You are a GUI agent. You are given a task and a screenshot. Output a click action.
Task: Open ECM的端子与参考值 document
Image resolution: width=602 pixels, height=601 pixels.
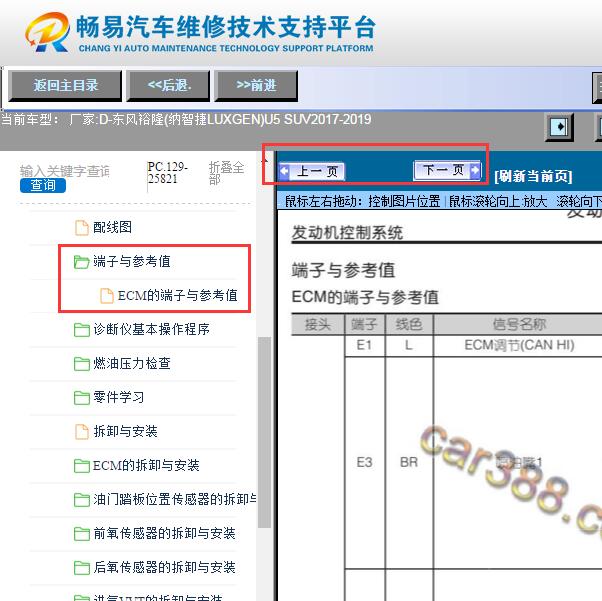(x=177, y=295)
